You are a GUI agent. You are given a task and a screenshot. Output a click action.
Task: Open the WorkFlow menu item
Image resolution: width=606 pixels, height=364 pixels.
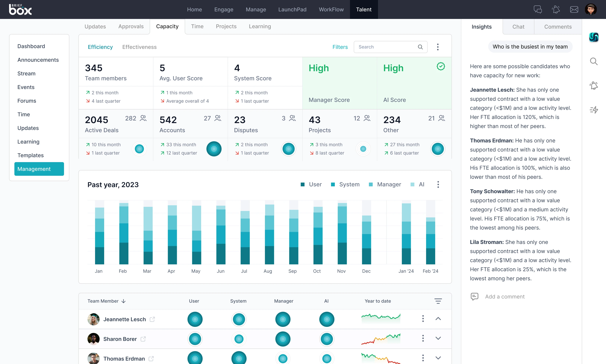tap(331, 10)
